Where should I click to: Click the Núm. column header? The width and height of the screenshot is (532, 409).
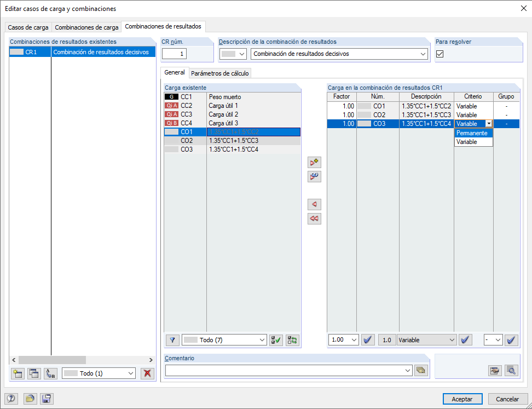pyautogui.click(x=378, y=96)
